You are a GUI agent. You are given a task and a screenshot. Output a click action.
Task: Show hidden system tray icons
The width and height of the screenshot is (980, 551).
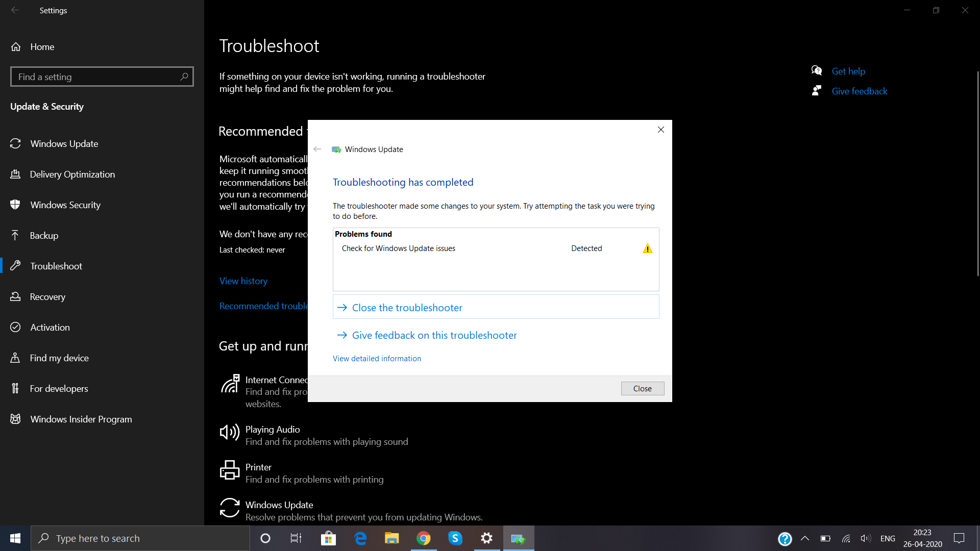(805, 538)
